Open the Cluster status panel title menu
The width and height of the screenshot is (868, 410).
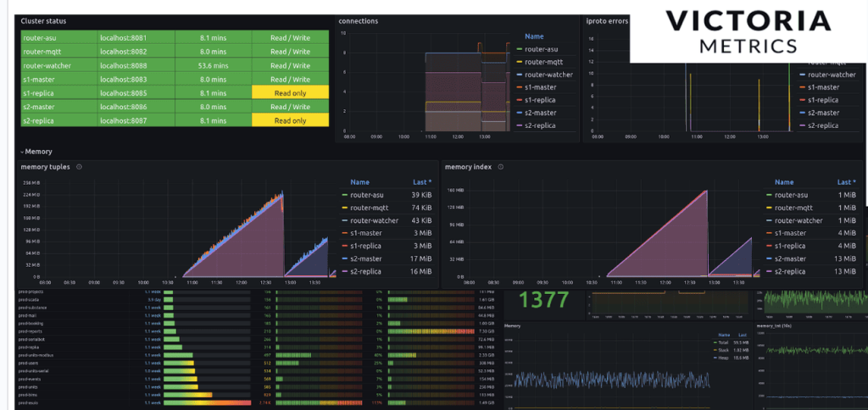point(44,20)
